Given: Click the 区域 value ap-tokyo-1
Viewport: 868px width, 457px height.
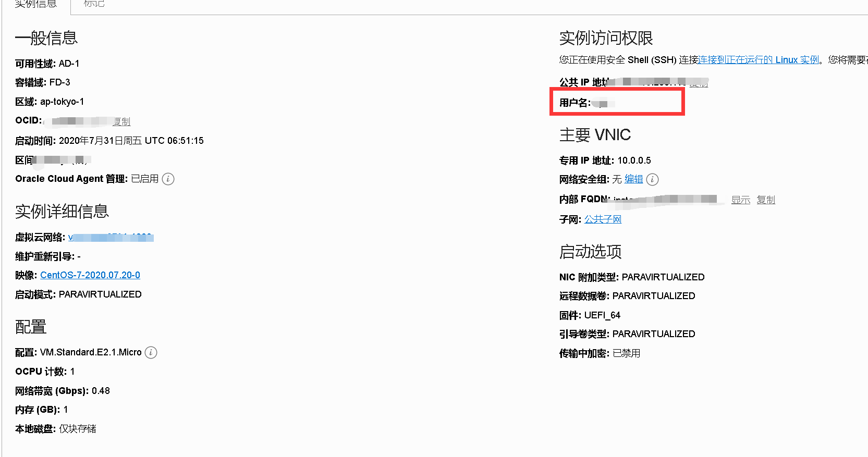Looking at the screenshot, I should click(x=62, y=102).
